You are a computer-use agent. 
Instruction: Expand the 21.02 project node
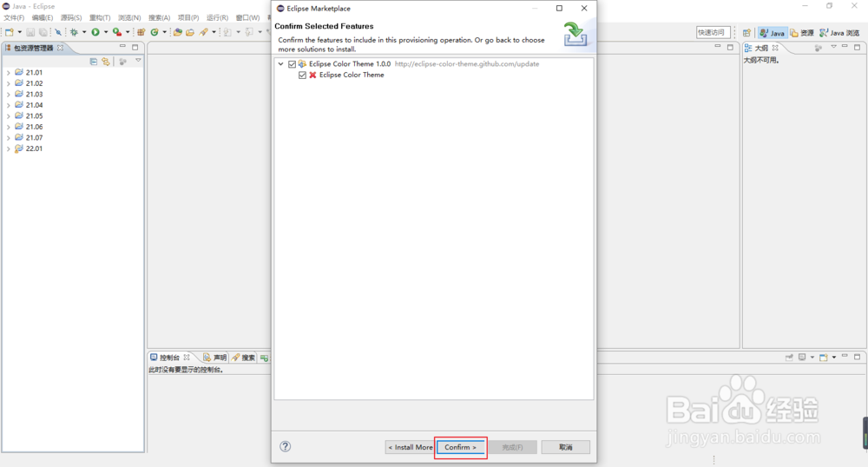pyautogui.click(x=9, y=83)
